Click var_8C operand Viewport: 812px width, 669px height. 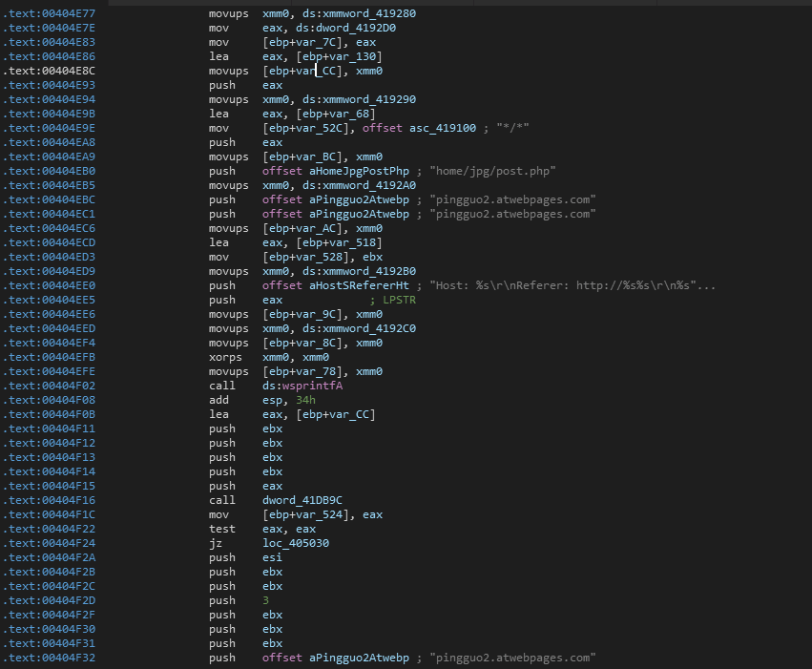click(317, 343)
